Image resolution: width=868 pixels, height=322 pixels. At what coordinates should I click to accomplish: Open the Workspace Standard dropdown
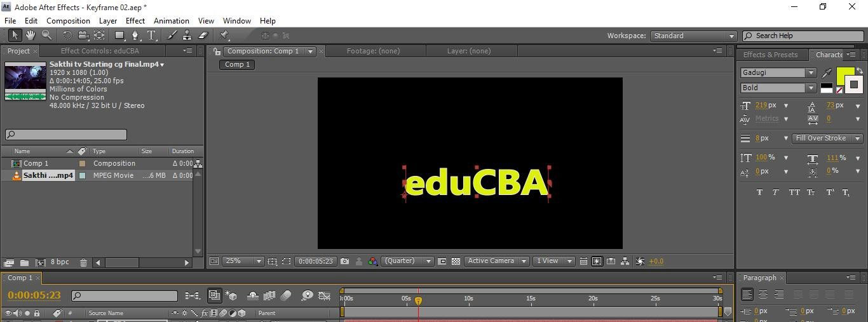[x=693, y=36]
